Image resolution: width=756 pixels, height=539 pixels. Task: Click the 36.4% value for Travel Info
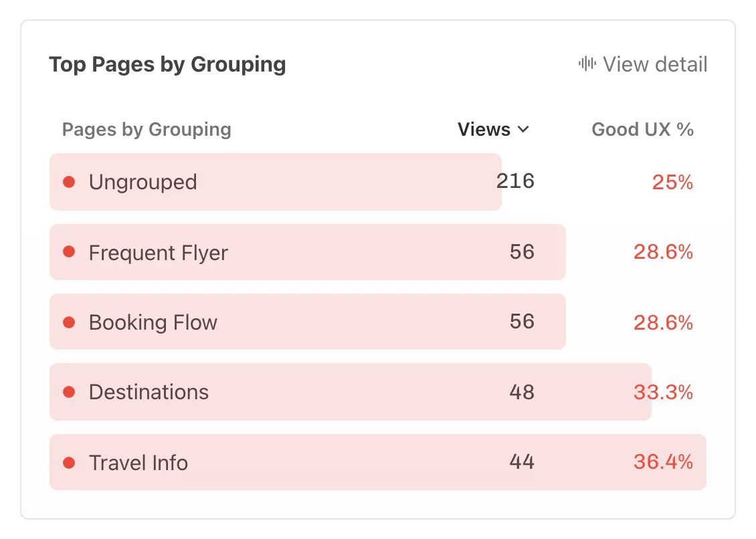click(x=663, y=462)
